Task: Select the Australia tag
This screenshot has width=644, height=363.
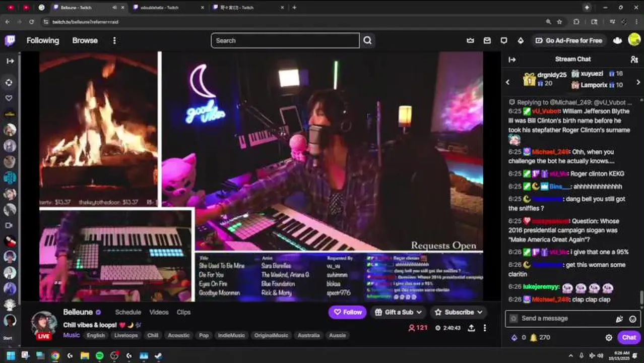Action: click(x=308, y=335)
